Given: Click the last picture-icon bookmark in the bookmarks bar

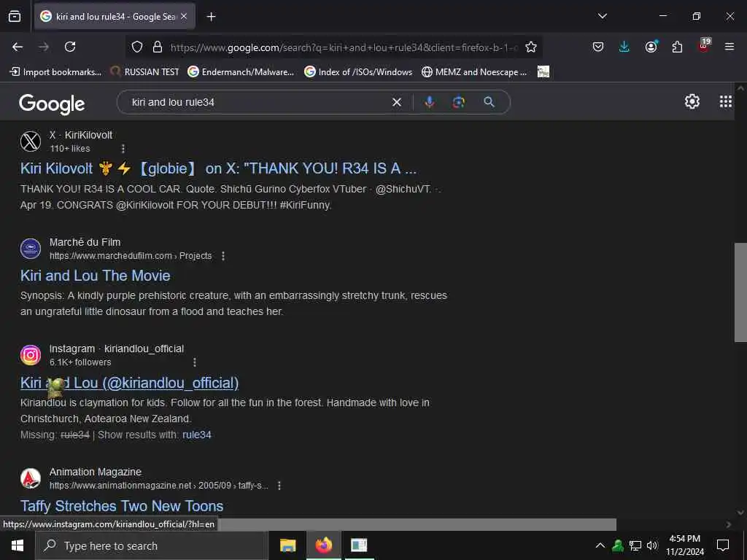Looking at the screenshot, I should tap(543, 72).
